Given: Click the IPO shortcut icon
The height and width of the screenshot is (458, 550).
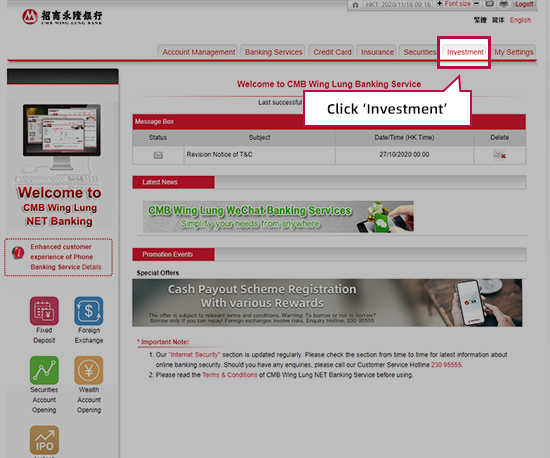Looking at the screenshot, I should (x=44, y=440).
